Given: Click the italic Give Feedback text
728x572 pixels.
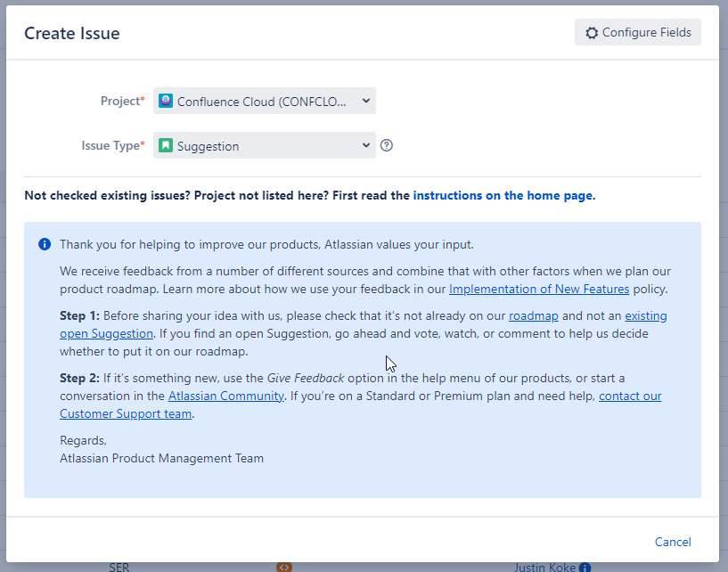Looking at the screenshot, I should 306,379.
